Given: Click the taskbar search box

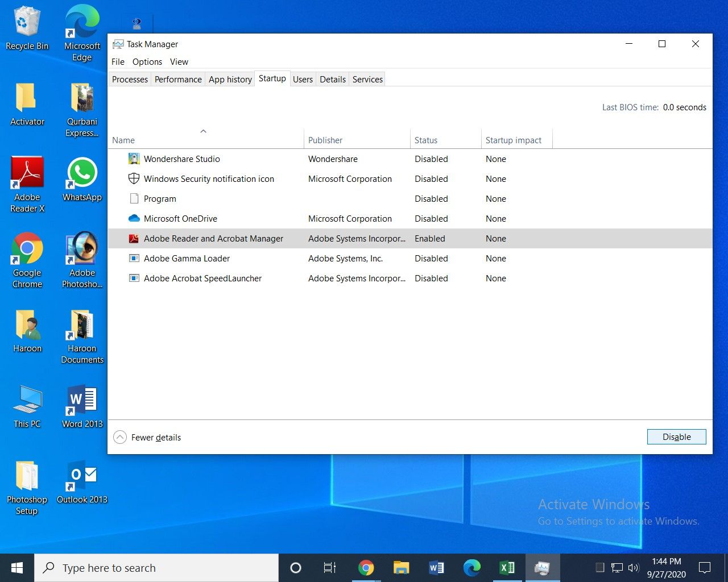Looking at the screenshot, I should coord(156,568).
